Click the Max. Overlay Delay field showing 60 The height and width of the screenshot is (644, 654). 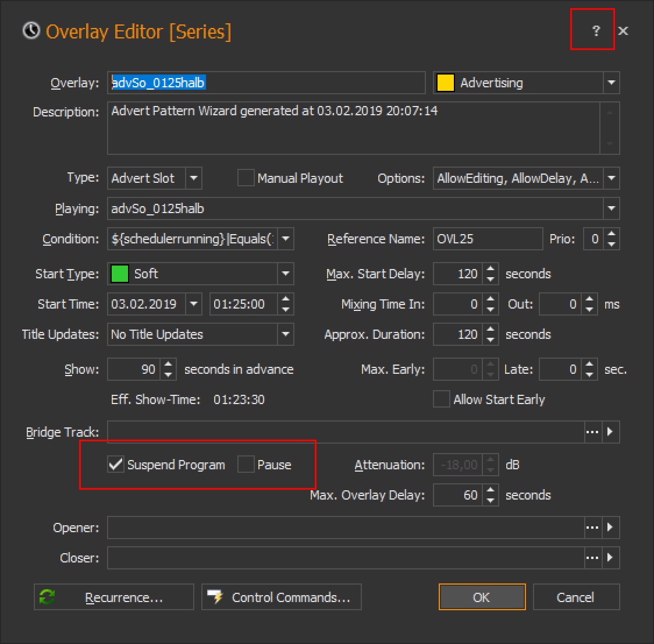(x=458, y=495)
